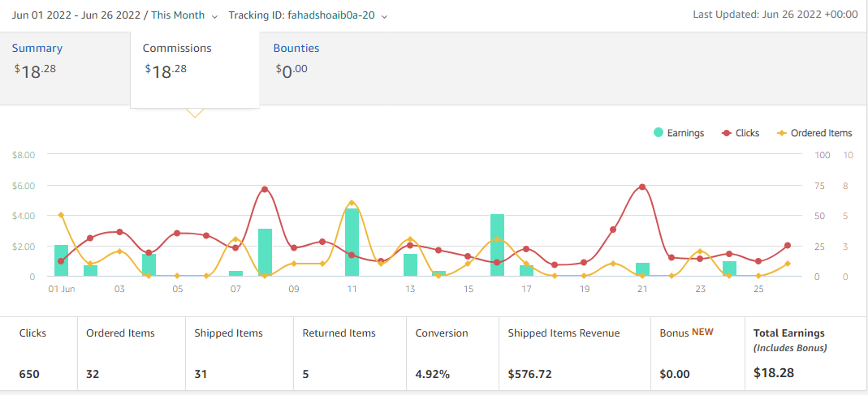Screen dimensions: 868x395
Task: Click Ordered Items diamond on 01 Jun
Action: click(x=61, y=215)
